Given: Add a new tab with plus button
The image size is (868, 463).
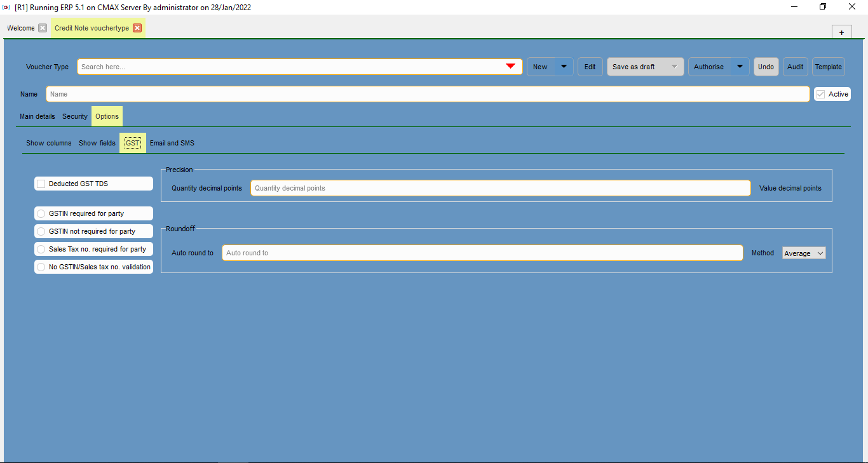Looking at the screenshot, I should click(x=841, y=32).
